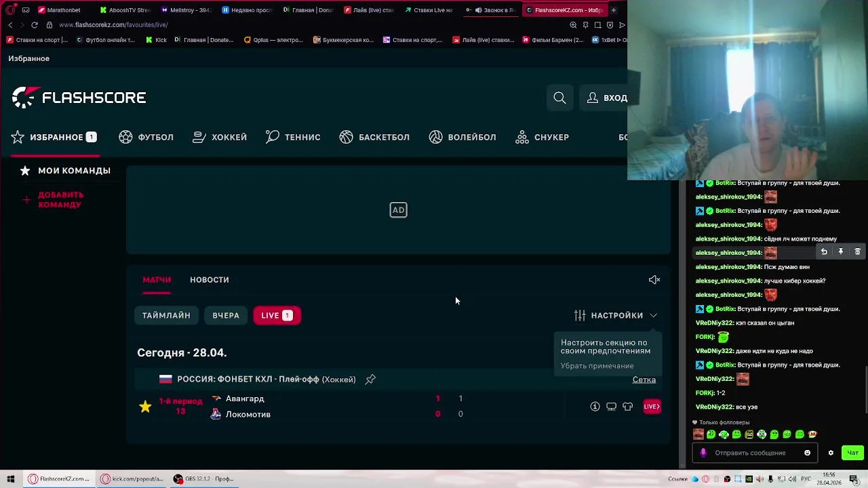Click the Авангард team name
Image resolution: width=868 pixels, height=488 pixels.
pos(245,399)
